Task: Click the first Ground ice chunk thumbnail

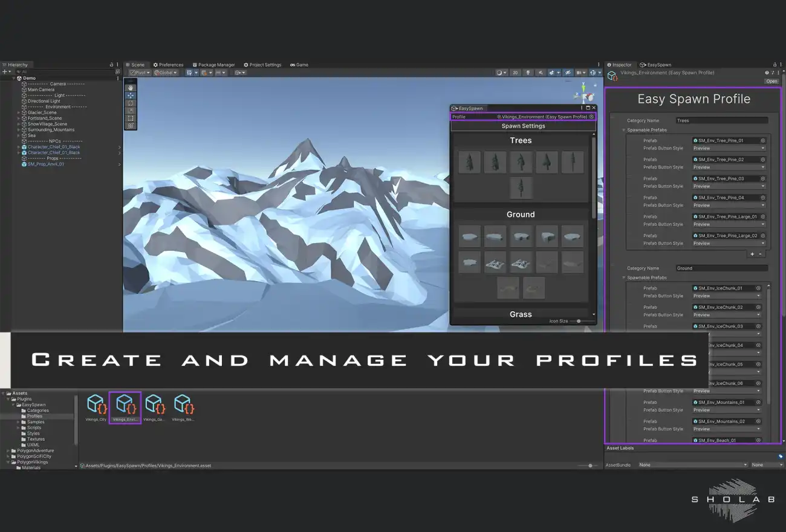Action: [x=469, y=236]
